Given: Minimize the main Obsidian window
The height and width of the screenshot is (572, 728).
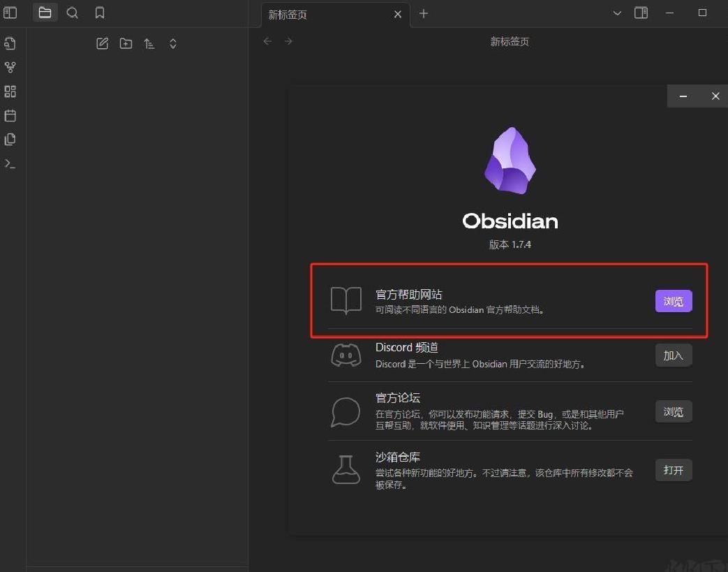Looking at the screenshot, I should coord(669,13).
